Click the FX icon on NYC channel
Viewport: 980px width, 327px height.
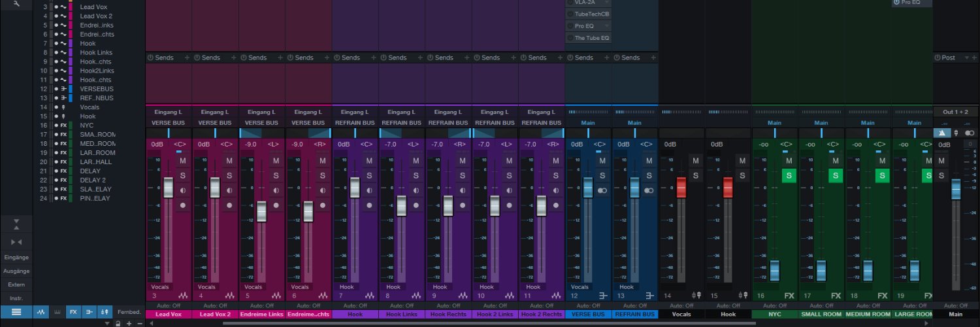(x=789, y=296)
